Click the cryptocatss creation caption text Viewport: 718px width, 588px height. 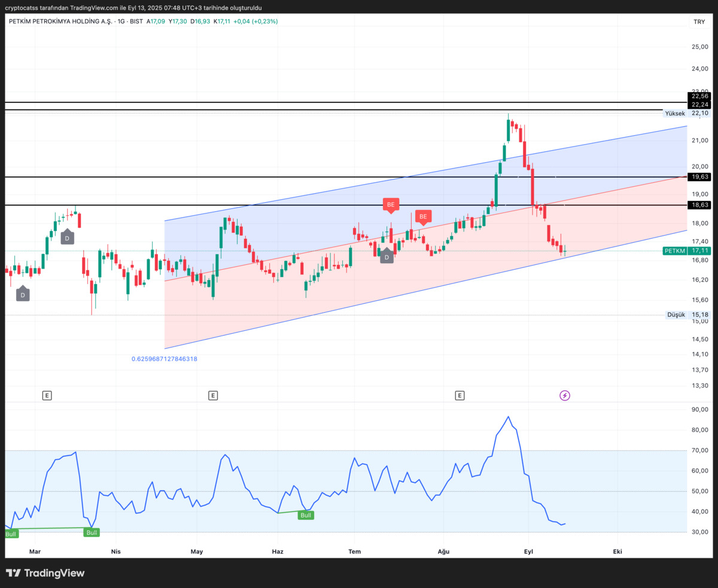click(133, 8)
